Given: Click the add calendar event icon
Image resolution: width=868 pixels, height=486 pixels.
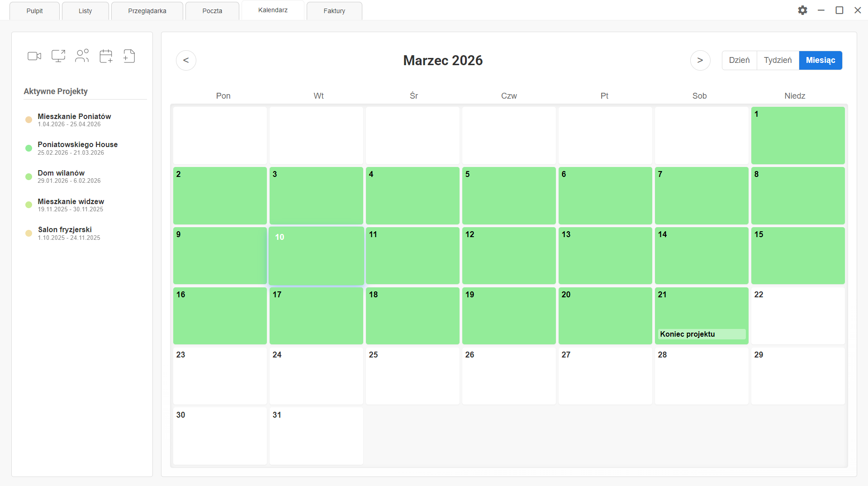Looking at the screenshot, I should [x=106, y=56].
